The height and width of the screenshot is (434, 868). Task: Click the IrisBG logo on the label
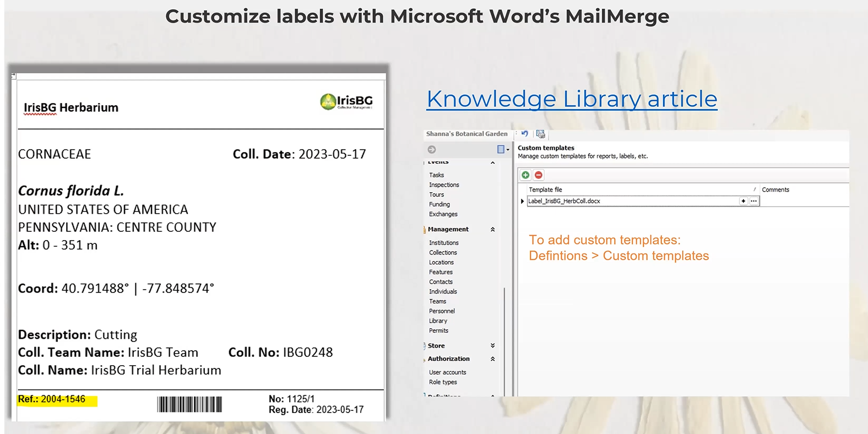point(346,101)
